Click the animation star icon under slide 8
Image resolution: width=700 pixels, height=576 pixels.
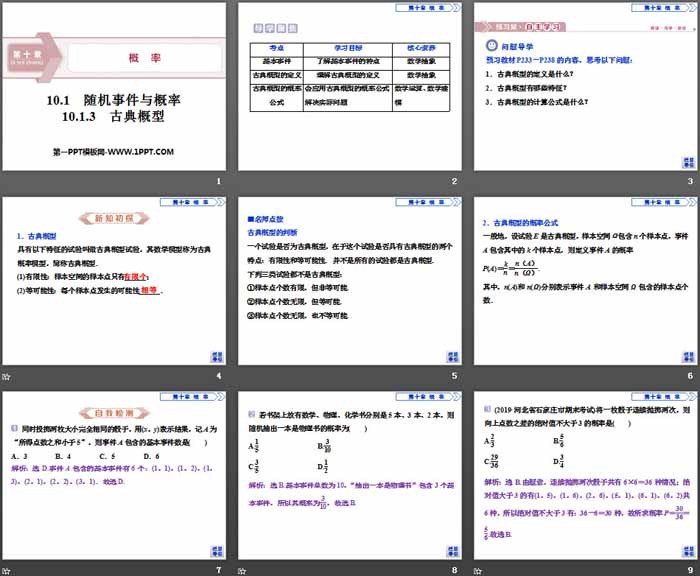pyautogui.click(x=241, y=571)
